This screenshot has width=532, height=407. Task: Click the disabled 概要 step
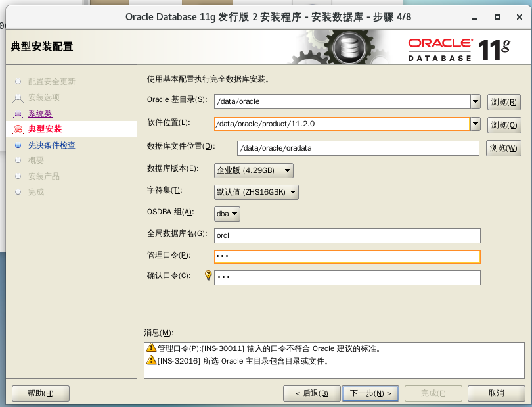36,160
